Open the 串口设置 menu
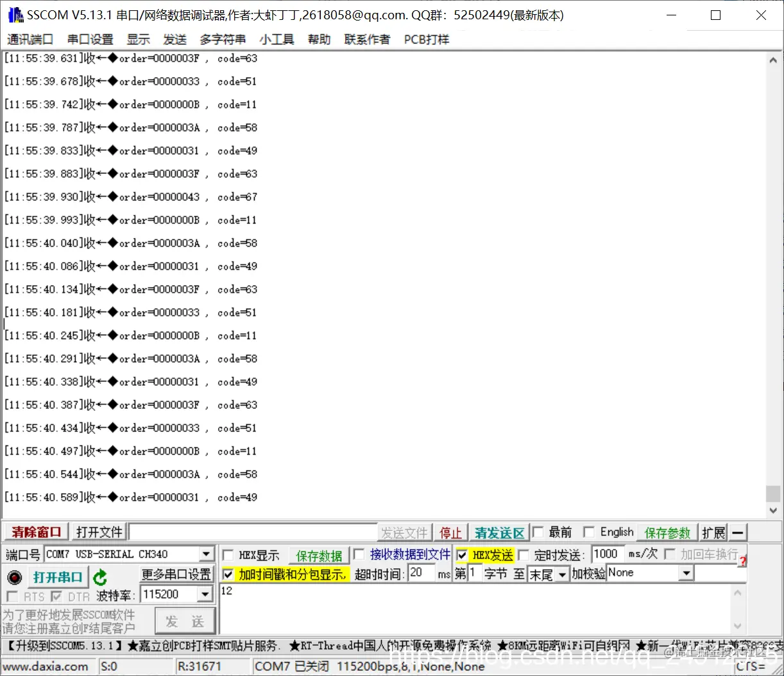Screen dimensions: 784x676 (90, 39)
